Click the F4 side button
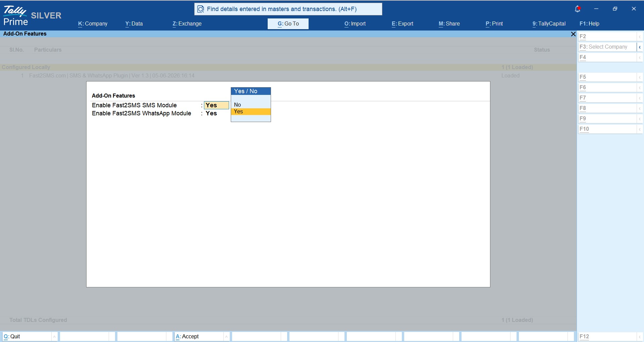The image size is (644, 342). coord(607,57)
